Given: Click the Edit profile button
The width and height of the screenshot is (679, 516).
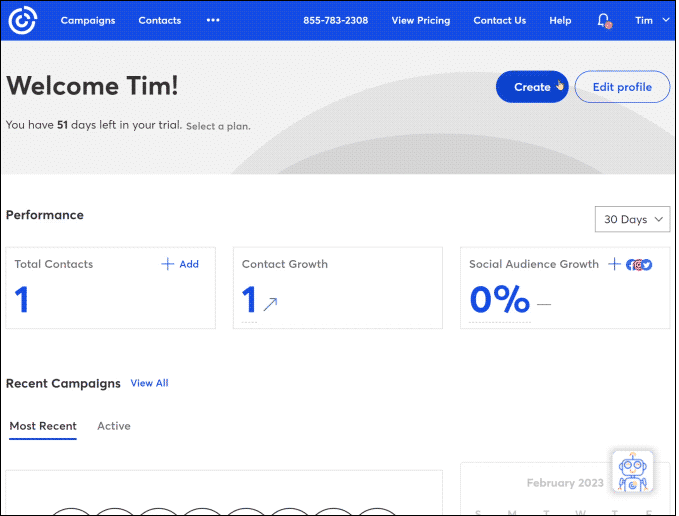Looking at the screenshot, I should pyautogui.click(x=622, y=87).
